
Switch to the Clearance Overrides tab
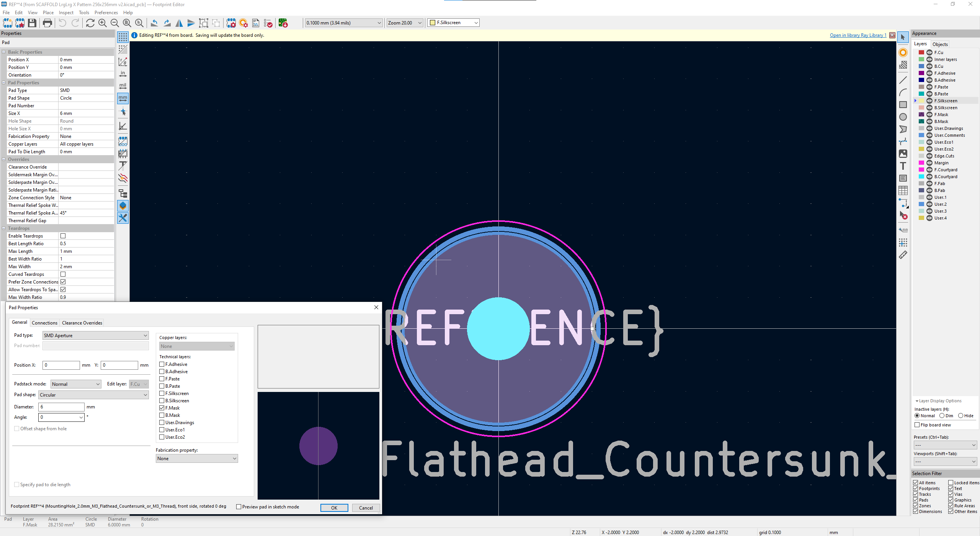82,323
